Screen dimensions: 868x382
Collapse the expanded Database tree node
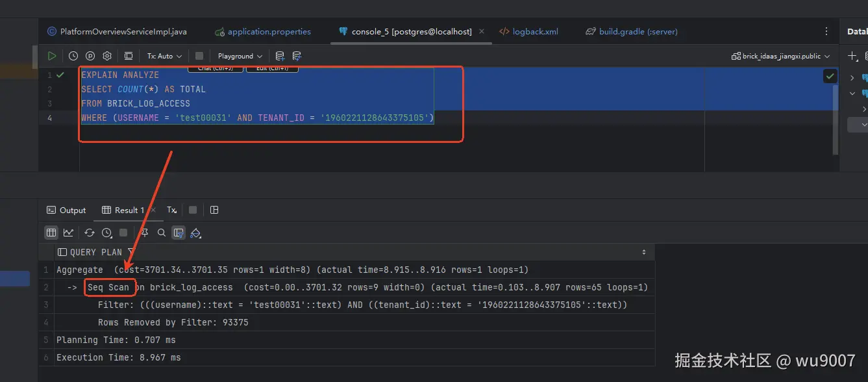pyautogui.click(x=852, y=94)
